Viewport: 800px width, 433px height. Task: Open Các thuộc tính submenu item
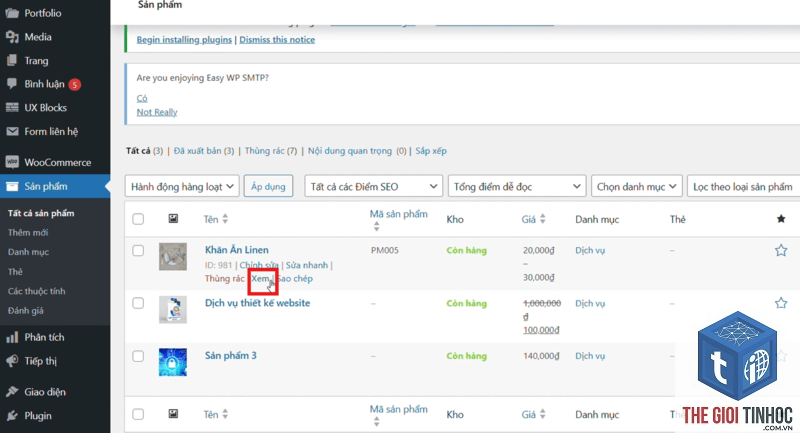[36, 291]
